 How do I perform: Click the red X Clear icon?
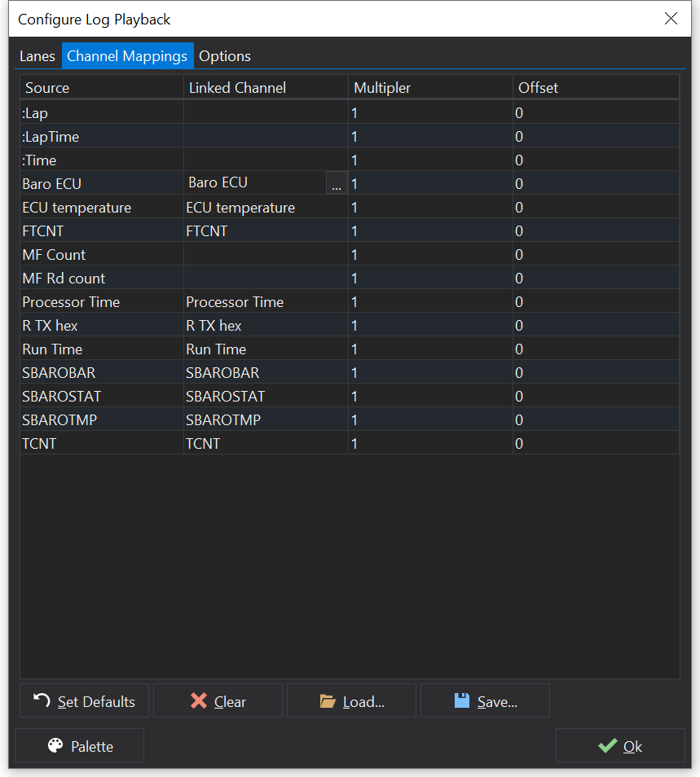click(198, 700)
